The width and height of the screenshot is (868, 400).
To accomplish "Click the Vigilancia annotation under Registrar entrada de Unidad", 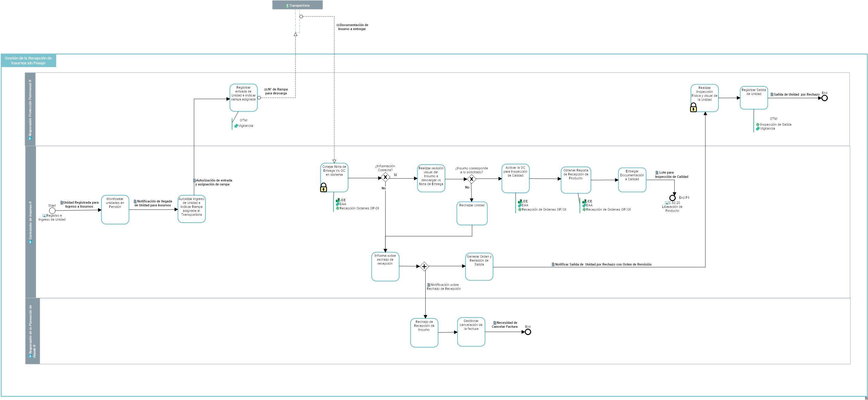I will pyautogui.click(x=244, y=126).
